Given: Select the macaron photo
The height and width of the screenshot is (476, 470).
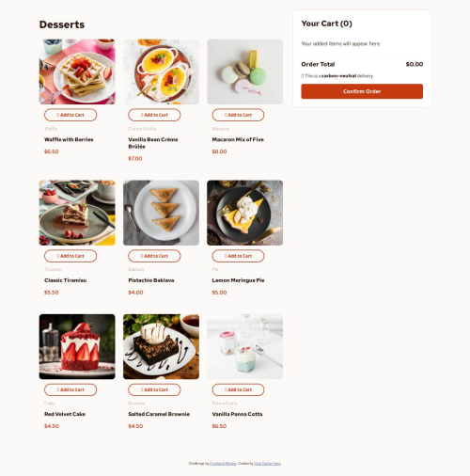Looking at the screenshot, I should pos(245,71).
